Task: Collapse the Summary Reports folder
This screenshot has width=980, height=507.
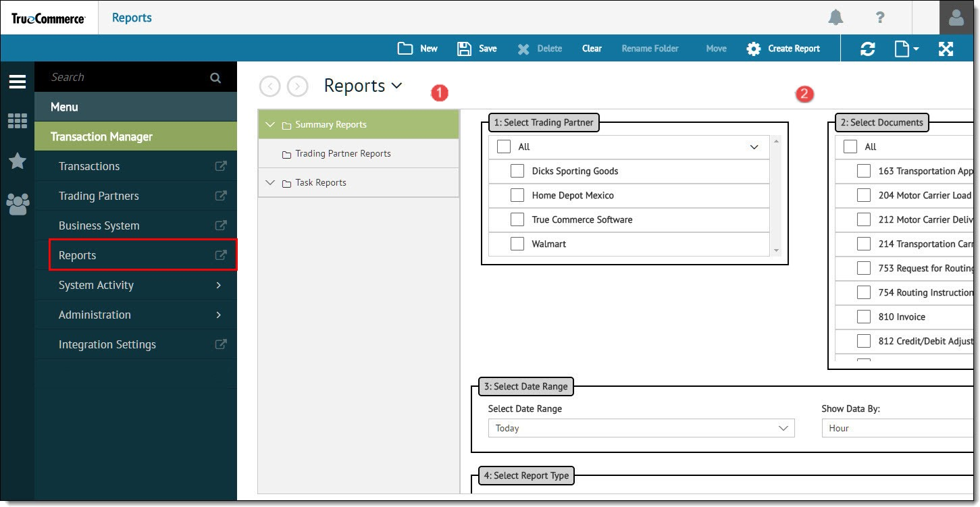Action: [270, 124]
